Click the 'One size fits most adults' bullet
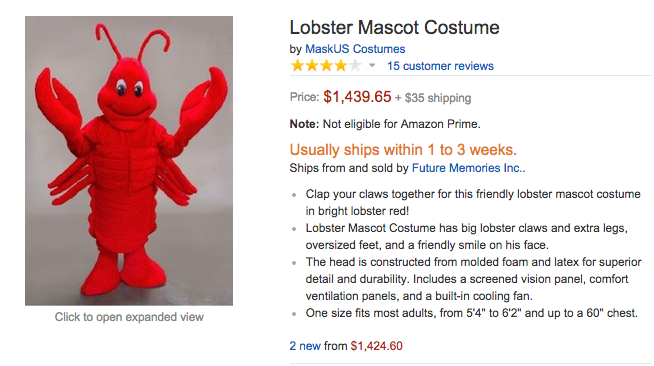654x366 pixels. coord(472,313)
